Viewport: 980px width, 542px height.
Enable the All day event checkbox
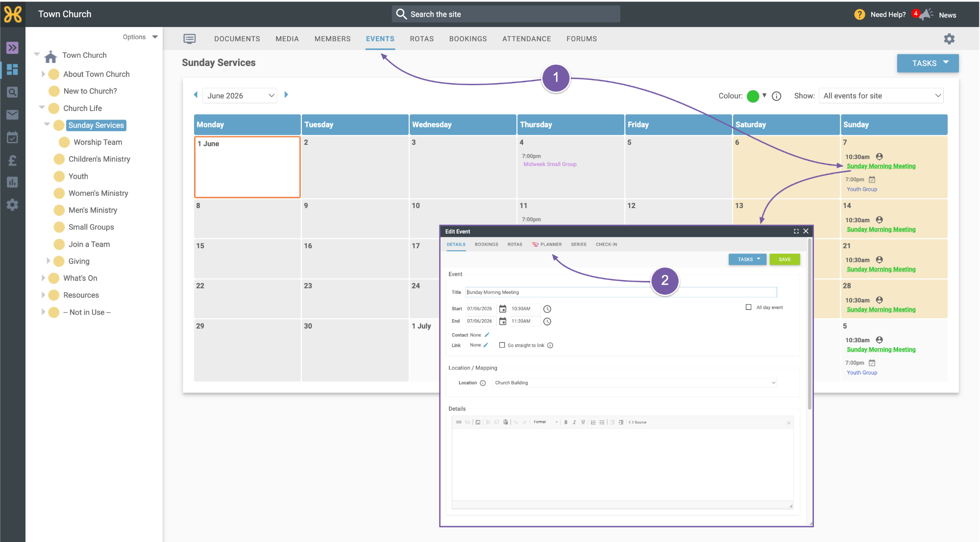[x=748, y=307]
